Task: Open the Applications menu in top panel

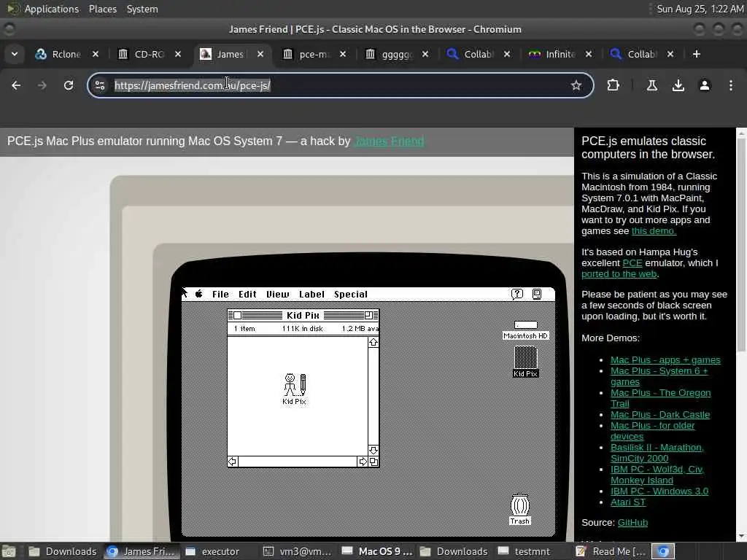Action: click(52, 9)
